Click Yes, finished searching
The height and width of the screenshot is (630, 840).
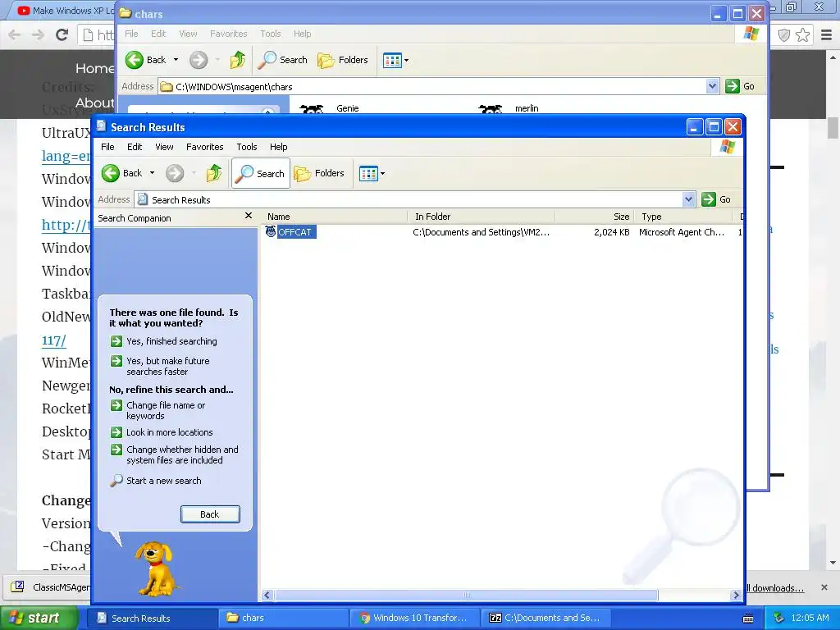point(171,341)
